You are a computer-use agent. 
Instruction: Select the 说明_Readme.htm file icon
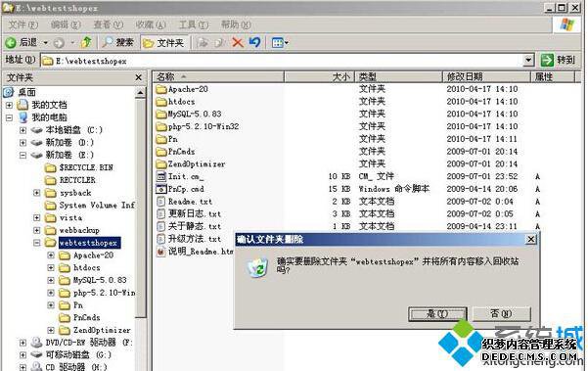(x=160, y=252)
